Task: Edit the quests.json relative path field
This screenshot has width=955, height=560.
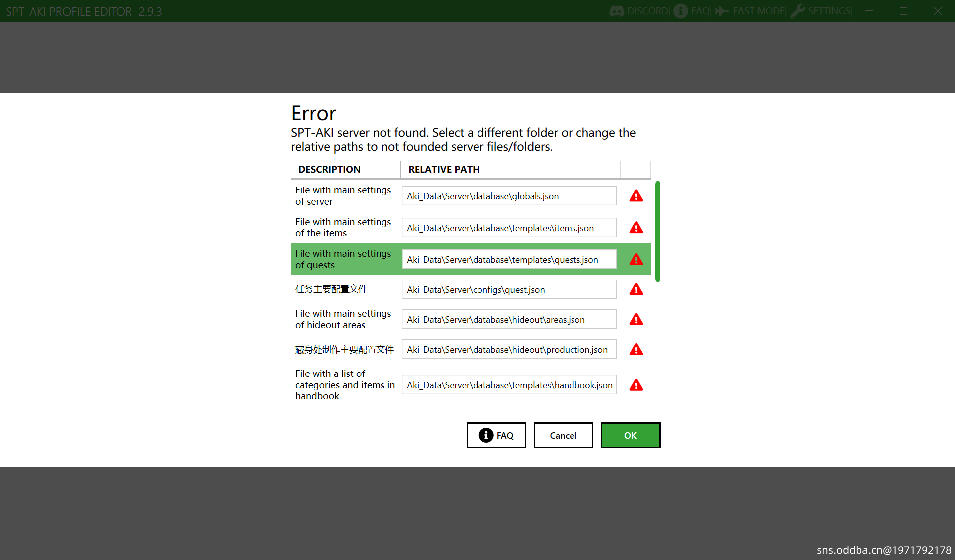Action: click(x=509, y=259)
